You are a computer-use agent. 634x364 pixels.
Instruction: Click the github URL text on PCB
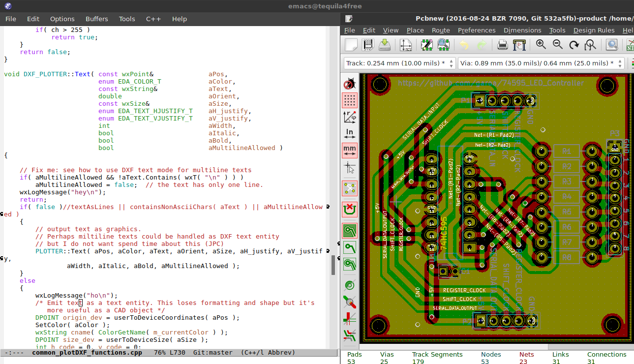490,83
